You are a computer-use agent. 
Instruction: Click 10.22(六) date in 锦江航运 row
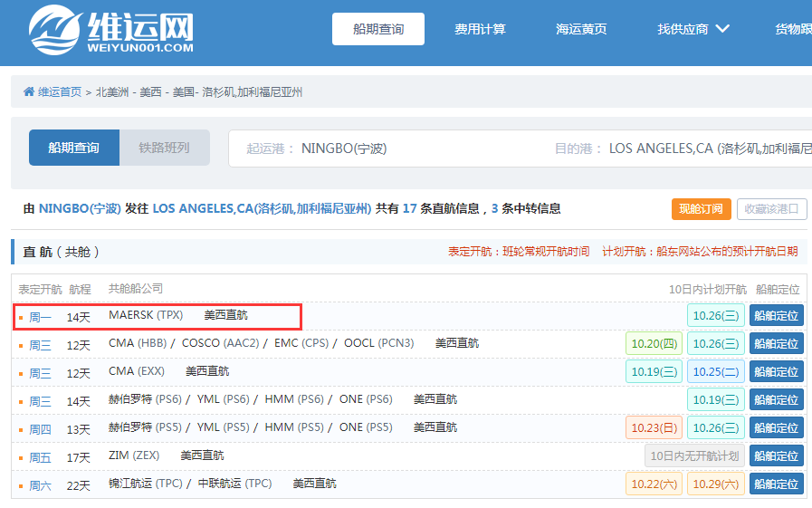pyautogui.click(x=653, y=484)
